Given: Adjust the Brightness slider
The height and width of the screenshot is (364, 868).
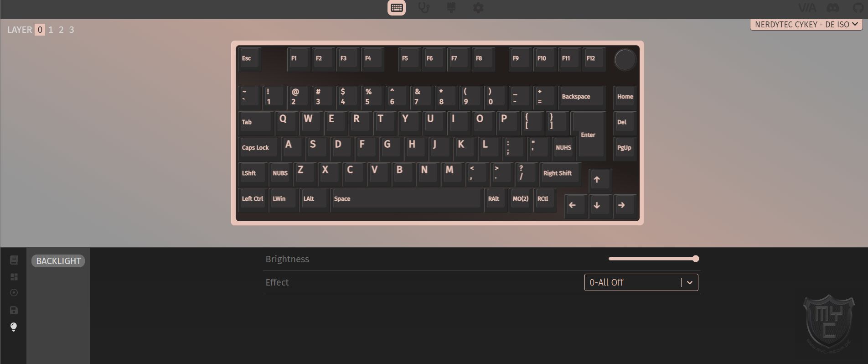Looking at the screenshot, I should (653, 259).
